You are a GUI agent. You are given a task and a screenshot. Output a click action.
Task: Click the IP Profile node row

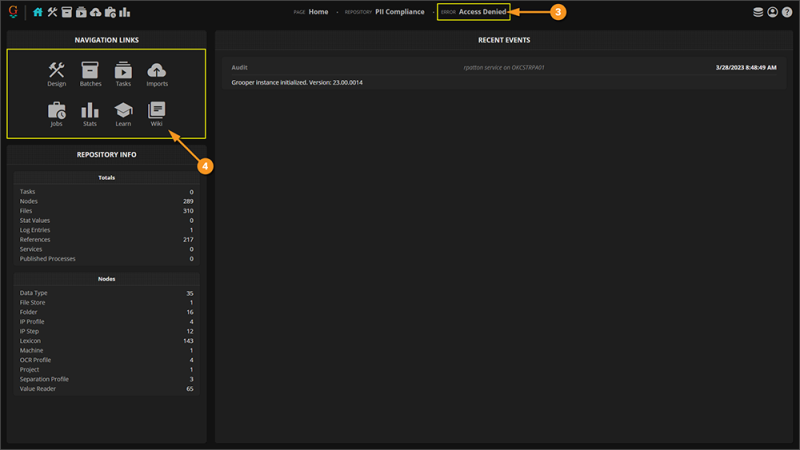tap(107, 321)
